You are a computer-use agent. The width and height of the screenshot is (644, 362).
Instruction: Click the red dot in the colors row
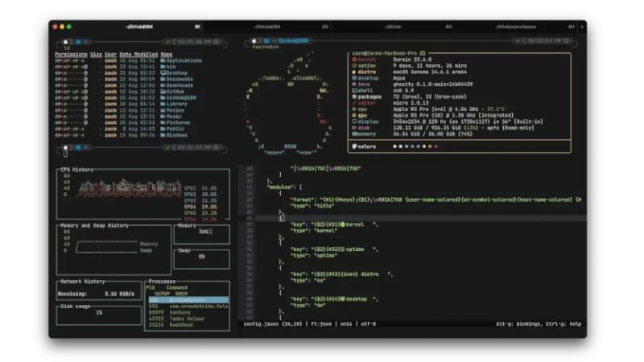(436, 146)
